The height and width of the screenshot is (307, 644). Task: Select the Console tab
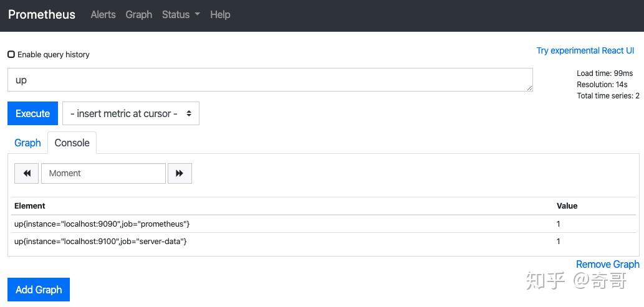tap(72, 143)
